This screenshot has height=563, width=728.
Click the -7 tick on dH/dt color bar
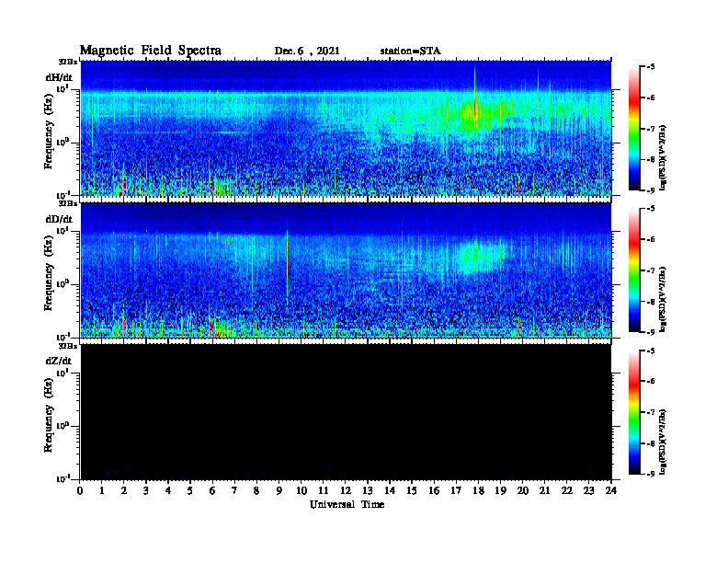click(x=651, y=129)
